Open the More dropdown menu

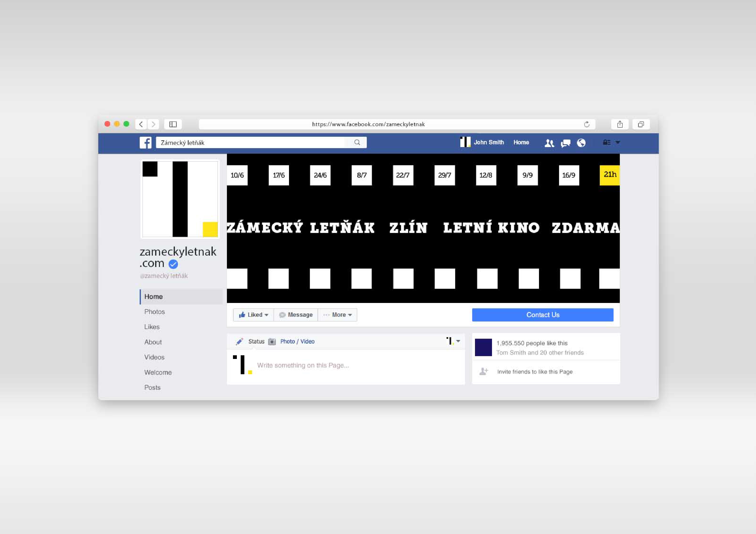[x=337, y=315]
